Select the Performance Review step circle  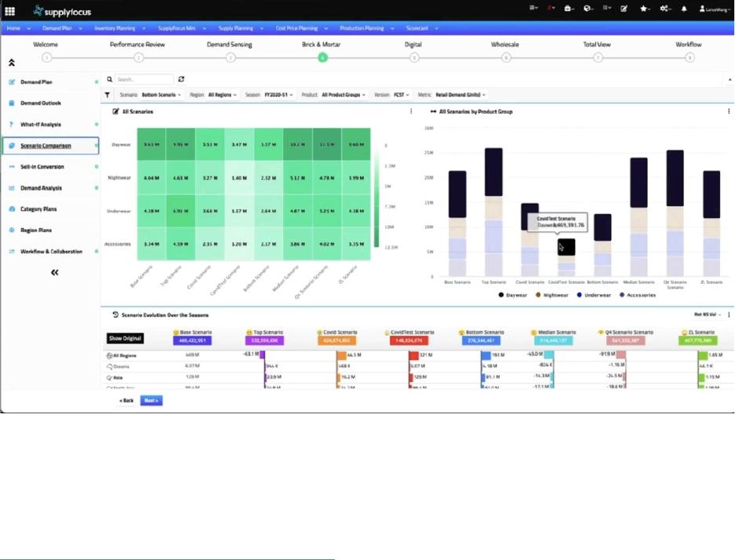138,57
